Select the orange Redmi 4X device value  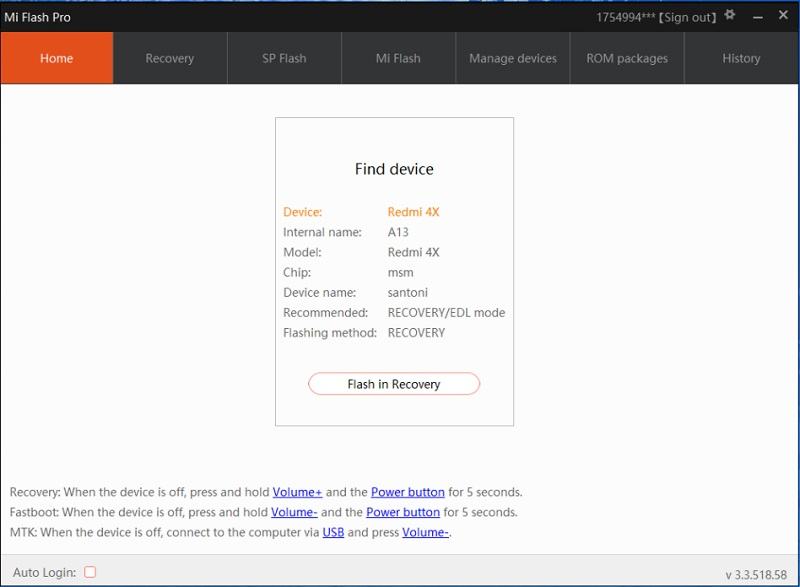coord(413,212)
